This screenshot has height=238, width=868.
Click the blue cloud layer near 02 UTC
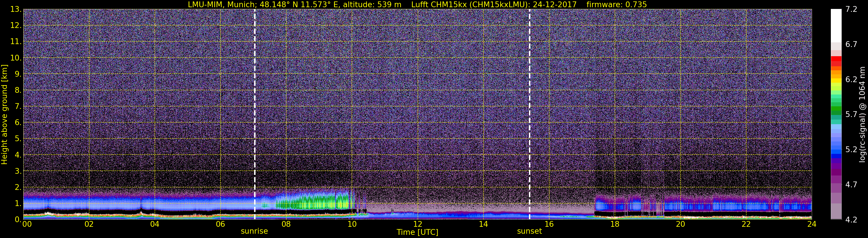point(89,203)
